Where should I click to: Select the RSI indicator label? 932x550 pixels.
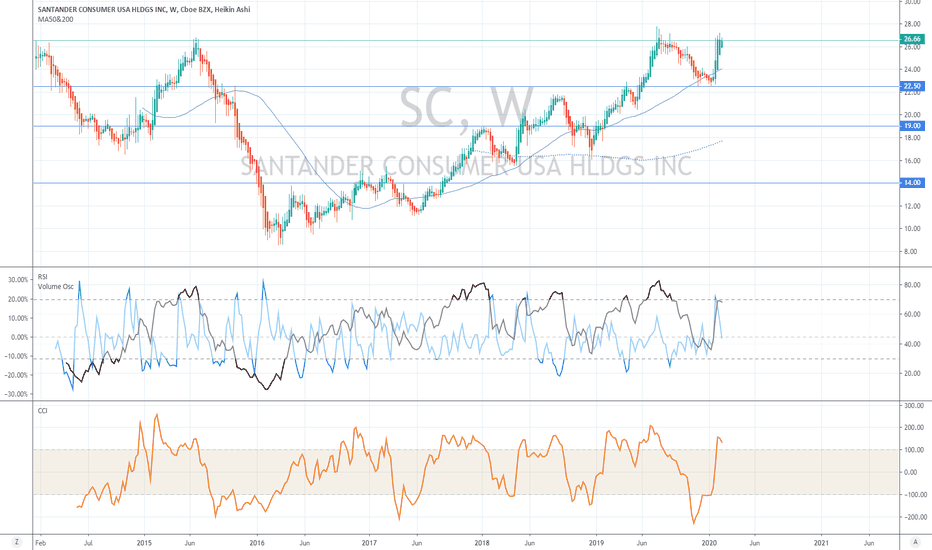(x=43, y=276)
